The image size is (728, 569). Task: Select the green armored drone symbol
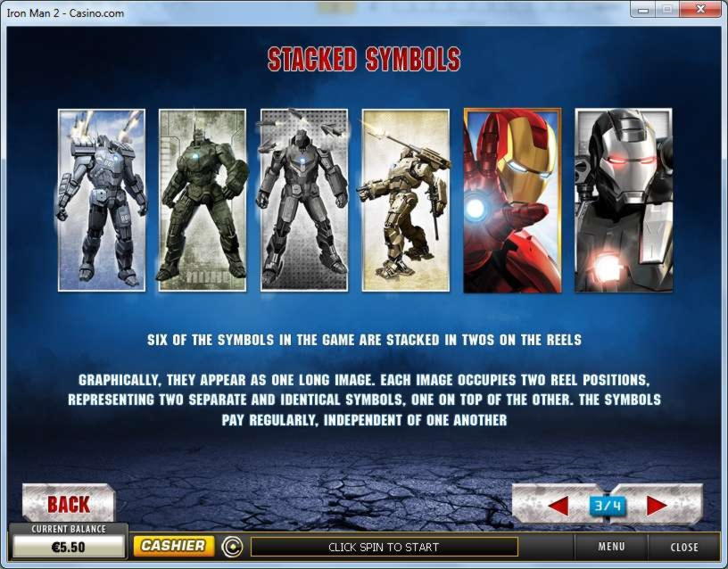(x=203, y=201)
